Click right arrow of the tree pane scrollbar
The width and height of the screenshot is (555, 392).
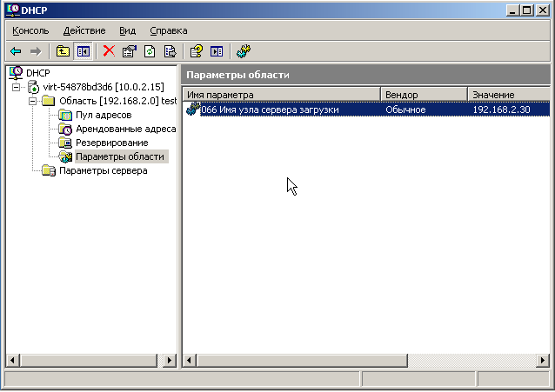click(170, 361)
